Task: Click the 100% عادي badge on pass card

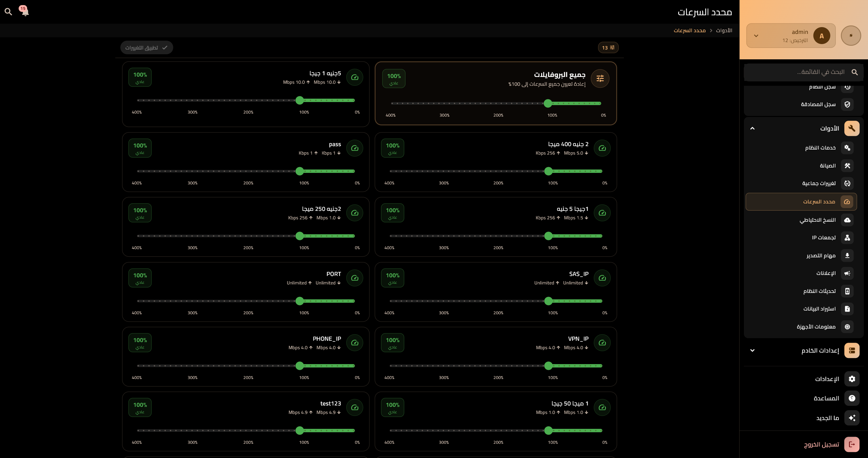Action: [140, 148]
